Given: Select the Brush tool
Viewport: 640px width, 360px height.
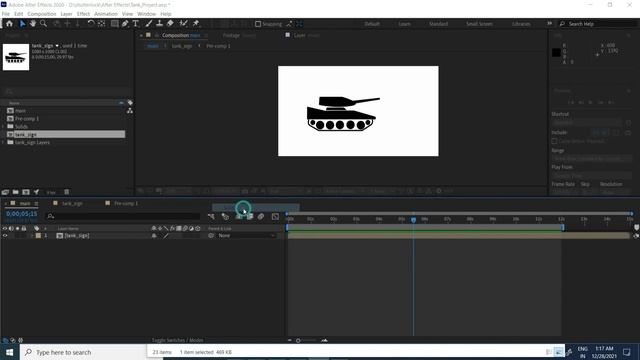Looking at the screenshot, I should pos(149,24).
